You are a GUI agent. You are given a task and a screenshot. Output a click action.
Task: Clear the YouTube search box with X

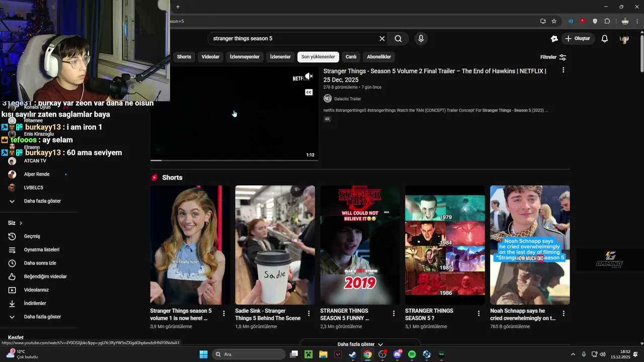[382, 39]
